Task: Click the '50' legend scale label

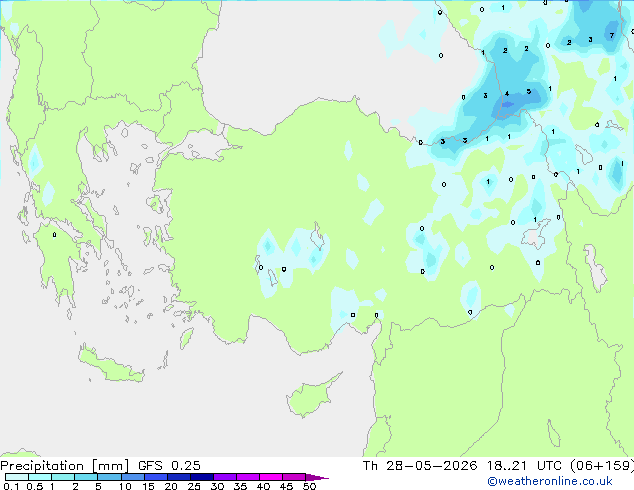Action: 310,486
